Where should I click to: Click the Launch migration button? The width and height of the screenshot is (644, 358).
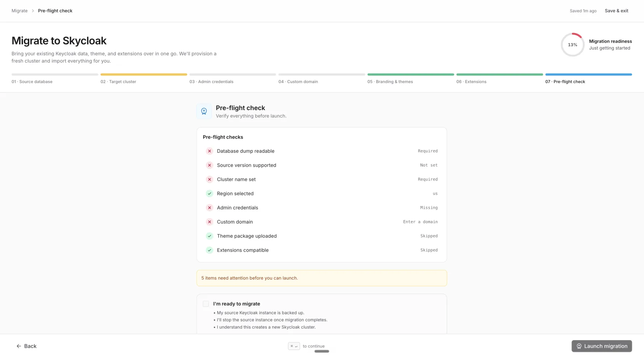(602, 346)
